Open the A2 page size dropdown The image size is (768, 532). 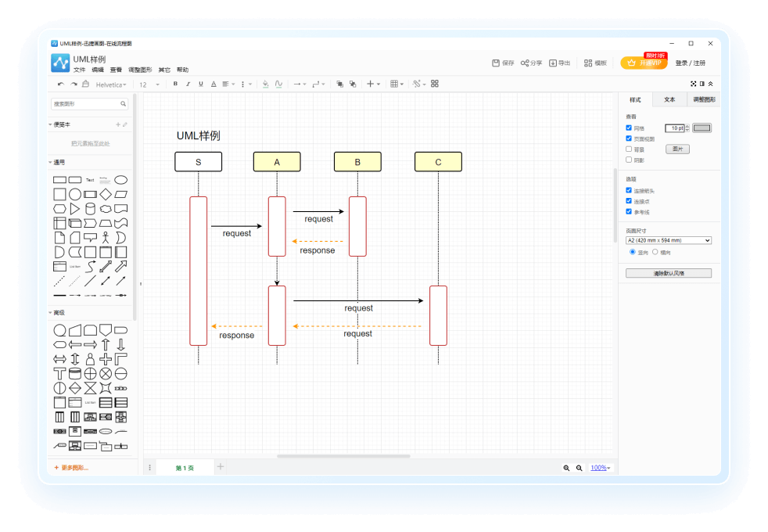(669, 240)
